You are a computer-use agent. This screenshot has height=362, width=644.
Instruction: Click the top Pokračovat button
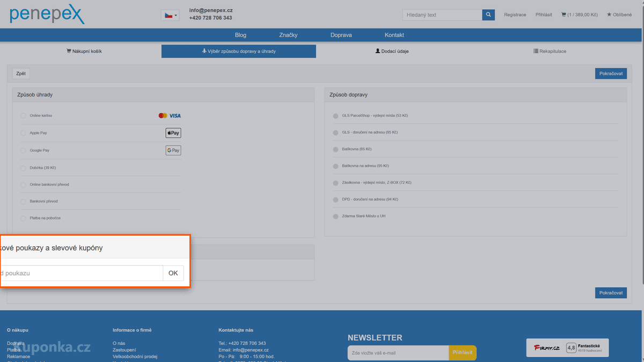click(611, 73)
